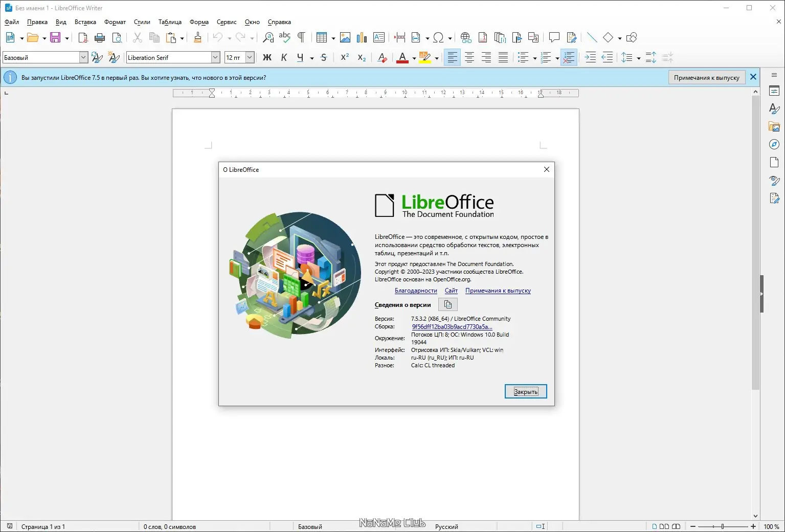Insert a table using the table grid icon
Image resolution: width=785 pixels, height=532 pixels.
322,37
